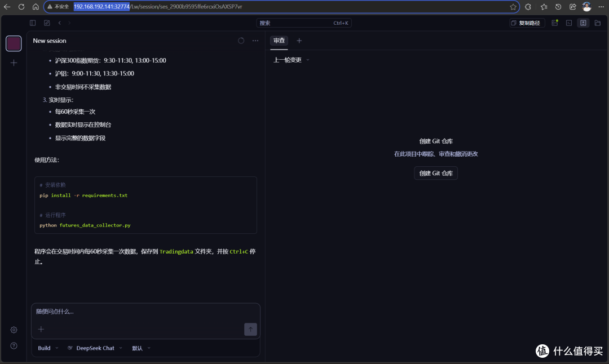Open browser history clock icon

558,7
